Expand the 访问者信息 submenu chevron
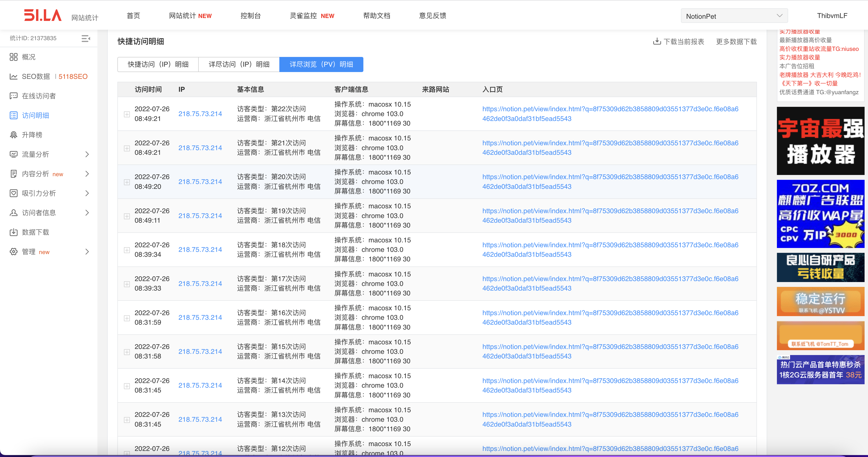 pyautogui.click(x=87, y=213)
